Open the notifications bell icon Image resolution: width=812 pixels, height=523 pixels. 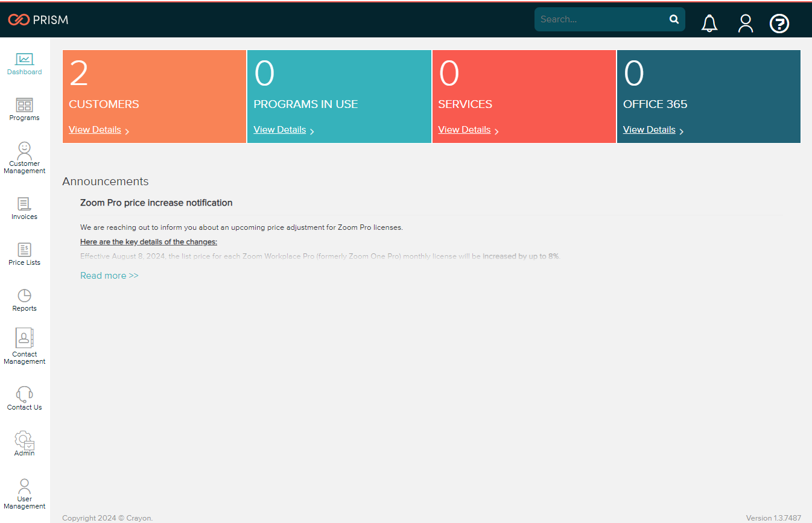[709, 24]
